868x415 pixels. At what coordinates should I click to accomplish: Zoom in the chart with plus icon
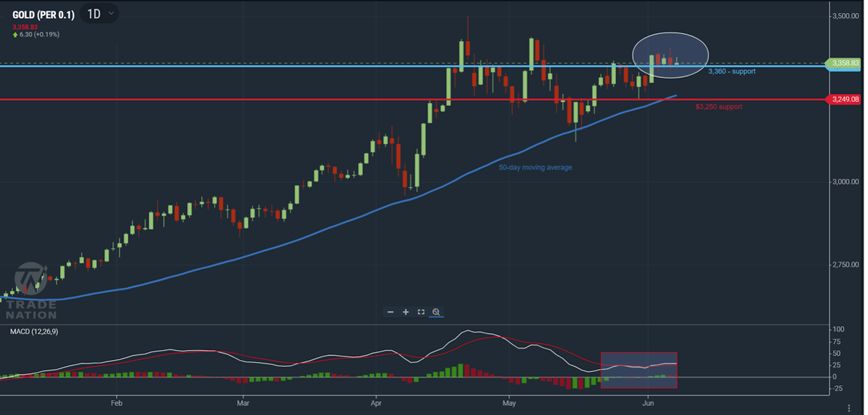point(406,312)
